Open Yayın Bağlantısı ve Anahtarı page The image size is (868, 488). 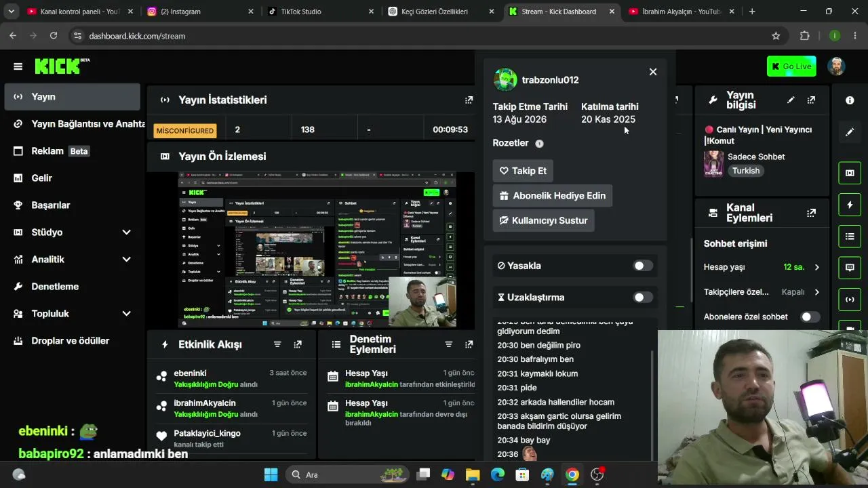click(72, 124)
